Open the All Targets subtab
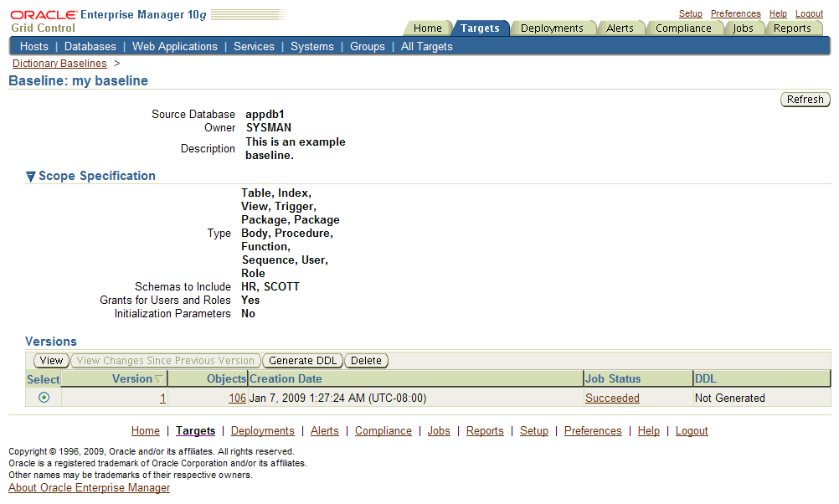 click(x=426, y=47)
